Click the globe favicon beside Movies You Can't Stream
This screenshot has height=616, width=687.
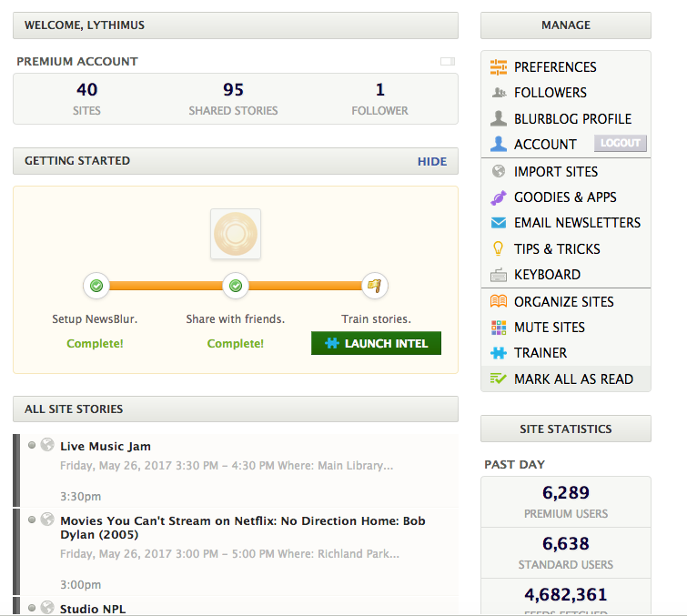[47, 520]
